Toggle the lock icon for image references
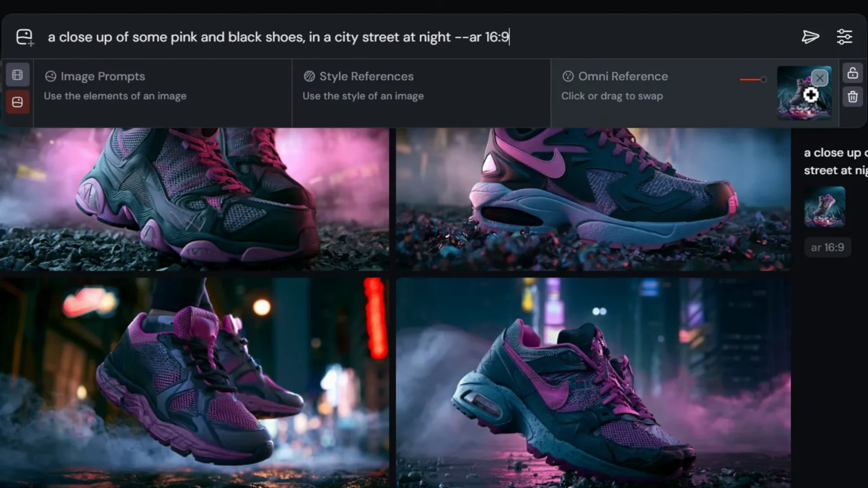The image size is (868, 488). pos(853,73)
